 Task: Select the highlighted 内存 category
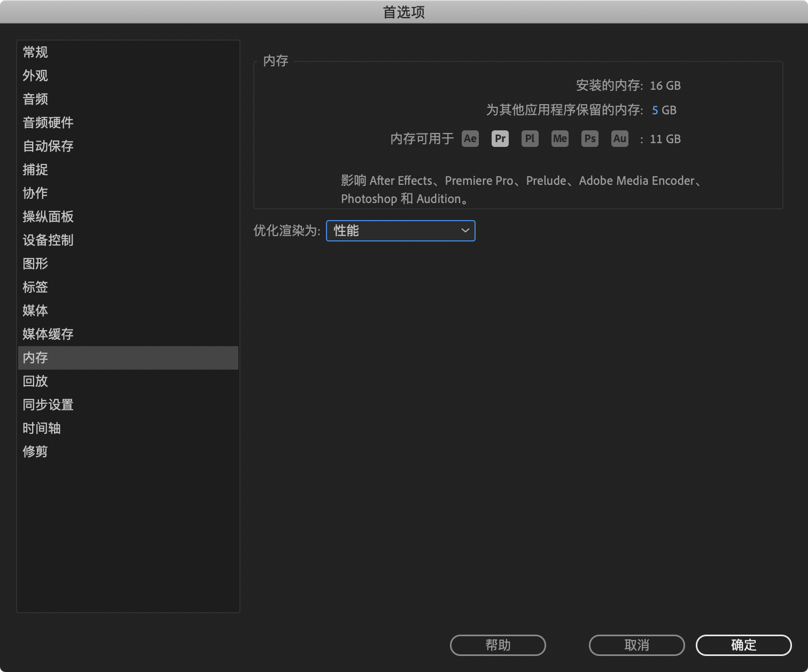(128, 358)
